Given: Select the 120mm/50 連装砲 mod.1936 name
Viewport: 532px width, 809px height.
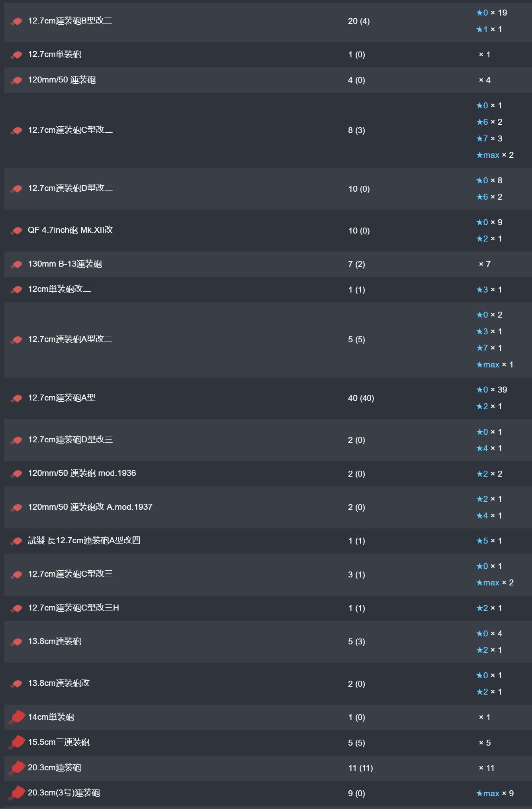Looking at the screenshot, I should click(x=82, y=473).
